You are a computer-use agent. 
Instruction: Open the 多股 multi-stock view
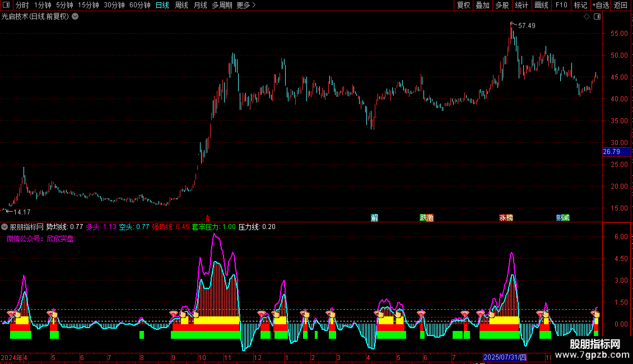[x=502, y=5]
